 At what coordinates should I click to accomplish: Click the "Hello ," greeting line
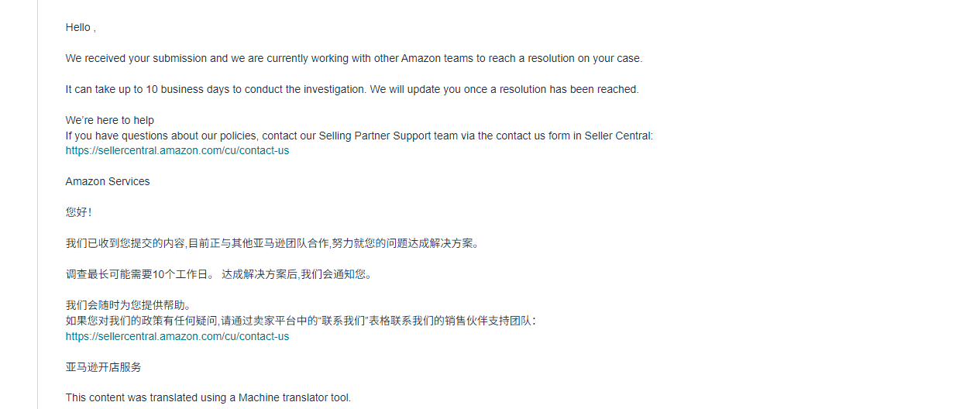point(81,27)
